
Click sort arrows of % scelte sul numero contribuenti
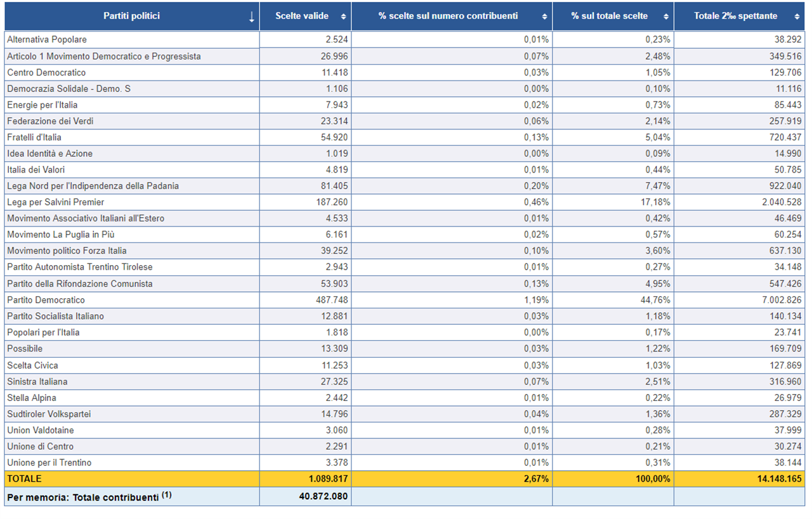544,16
